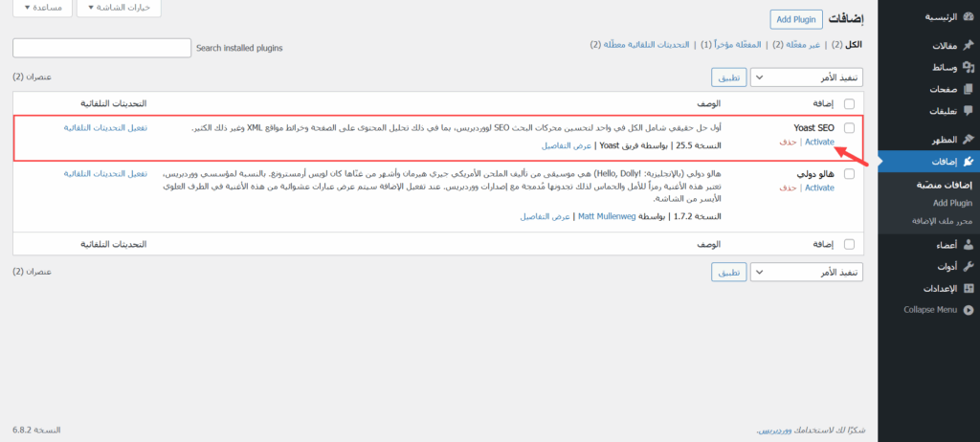Activate the Yoast SEO plugin

tap(819, 142)
